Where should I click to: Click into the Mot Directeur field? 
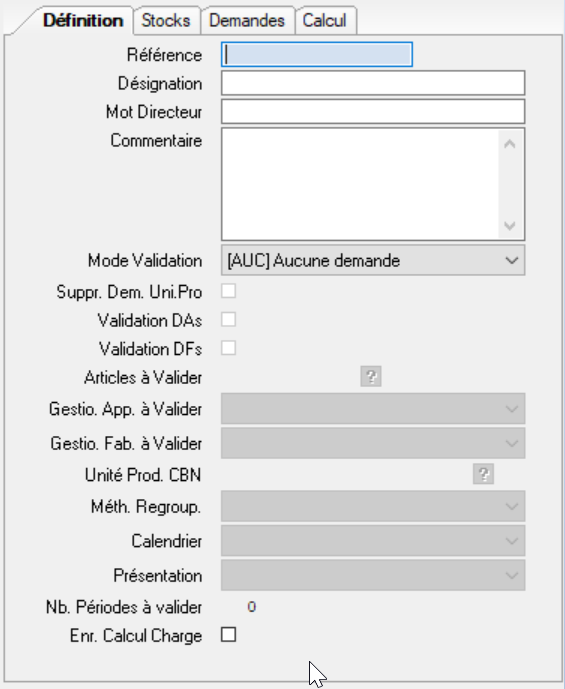(373, 111)
